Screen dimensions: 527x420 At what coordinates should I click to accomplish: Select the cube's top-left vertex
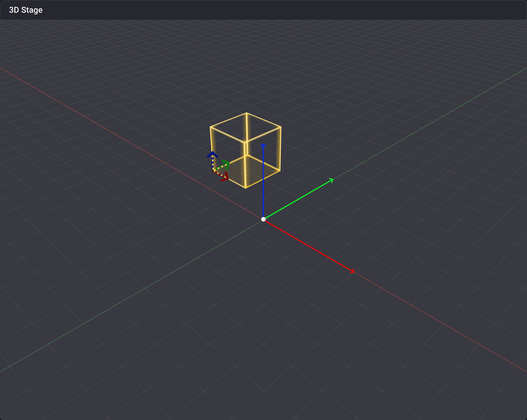pos(210,127)
